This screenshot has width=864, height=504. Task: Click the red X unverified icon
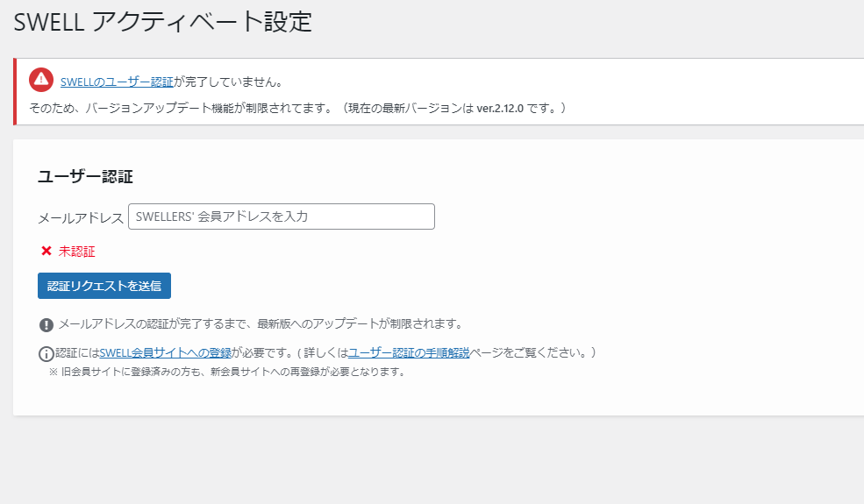point(46,252)
